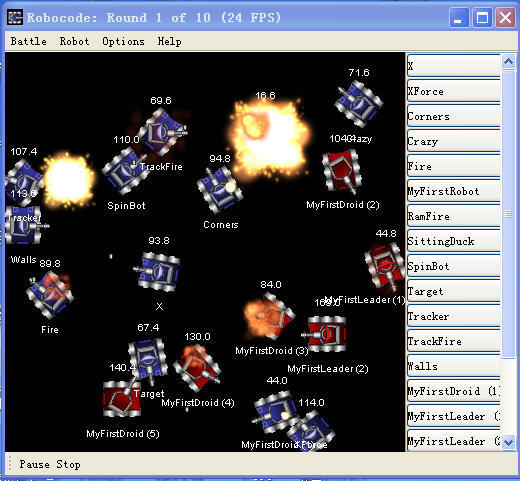Stop the current battle
This screenshot has width=520, height=481.
pyautogui.click(x=68, y=464)
